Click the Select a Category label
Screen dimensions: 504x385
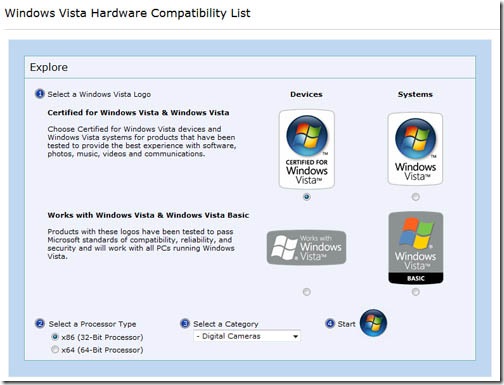tap(226, 324)
